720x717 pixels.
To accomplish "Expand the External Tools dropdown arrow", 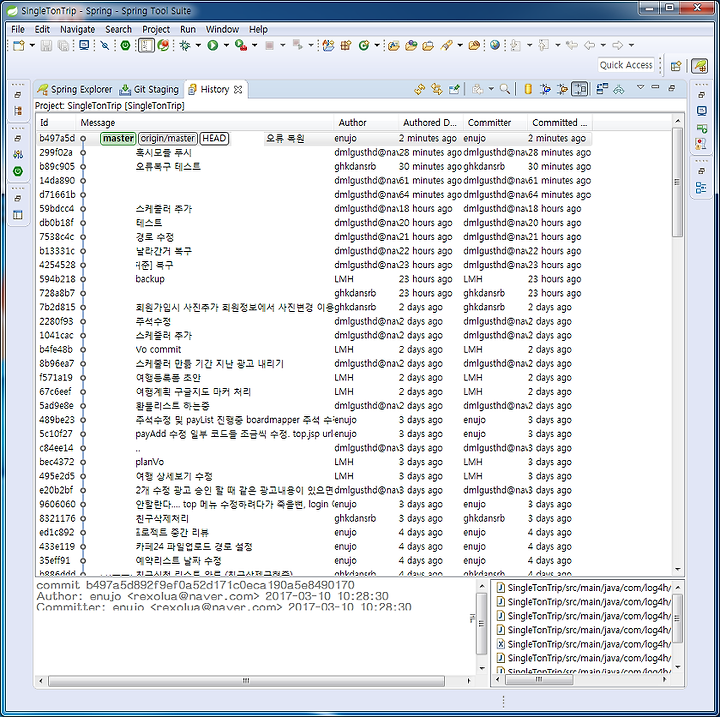I will pos(254,45).
